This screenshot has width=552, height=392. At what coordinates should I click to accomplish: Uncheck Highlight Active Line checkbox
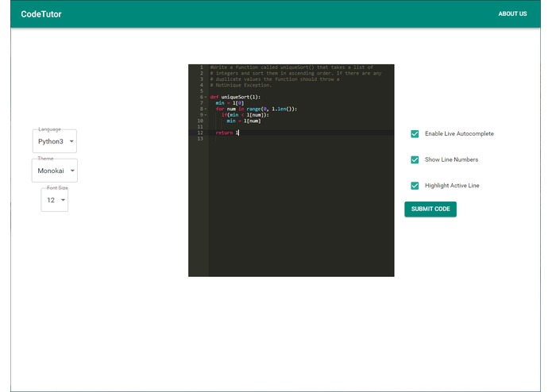(x=415, y=186)
